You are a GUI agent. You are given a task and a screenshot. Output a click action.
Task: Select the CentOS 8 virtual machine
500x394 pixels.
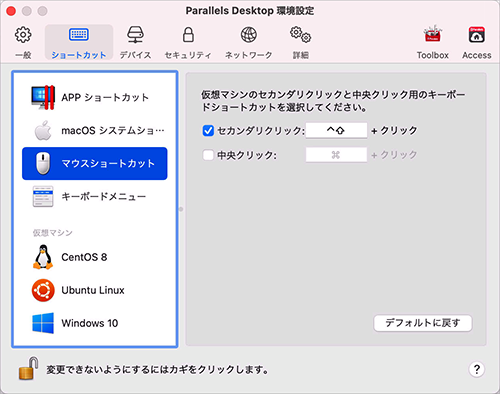pyautogui.click(x=95, y=257)
